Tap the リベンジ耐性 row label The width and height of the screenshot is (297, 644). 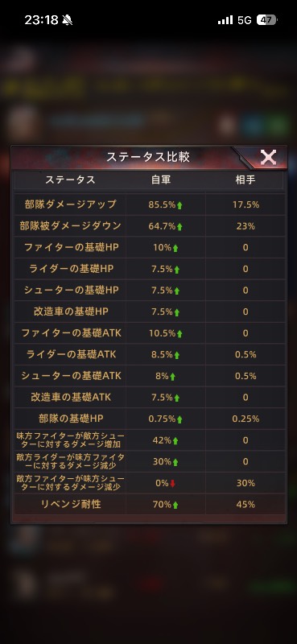point(70,505)
